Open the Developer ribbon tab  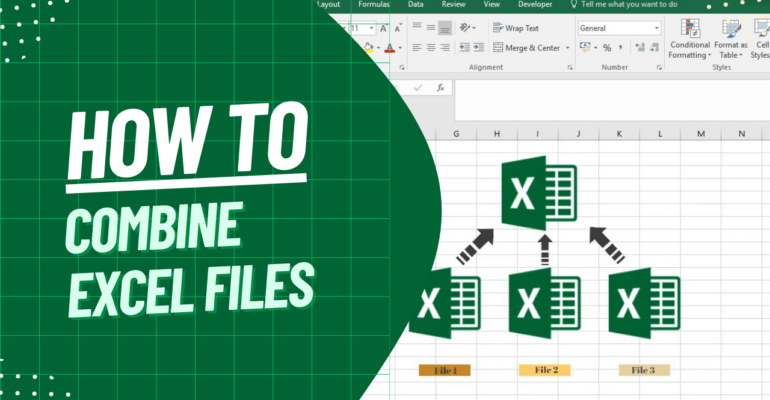(x=535, y=4)
